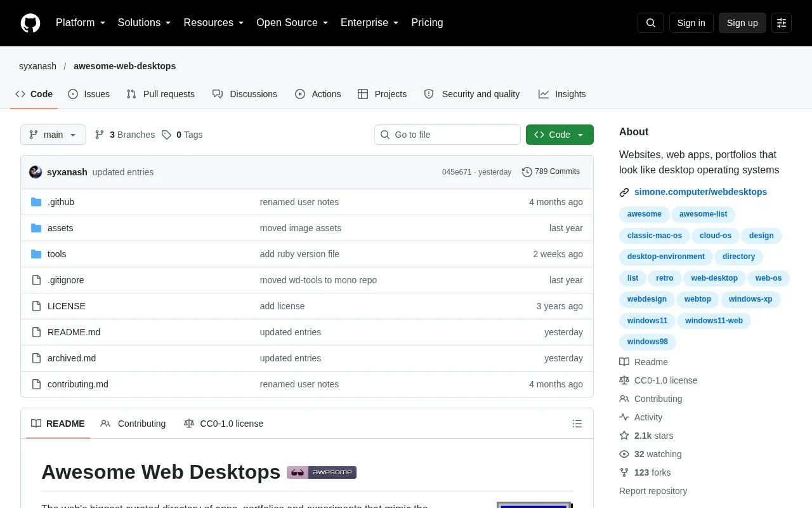Click the windows-xp topic tag
Image resolution: width=812 pixels, height=508 pixels.
pyautogui.click(x=750, y=299)
